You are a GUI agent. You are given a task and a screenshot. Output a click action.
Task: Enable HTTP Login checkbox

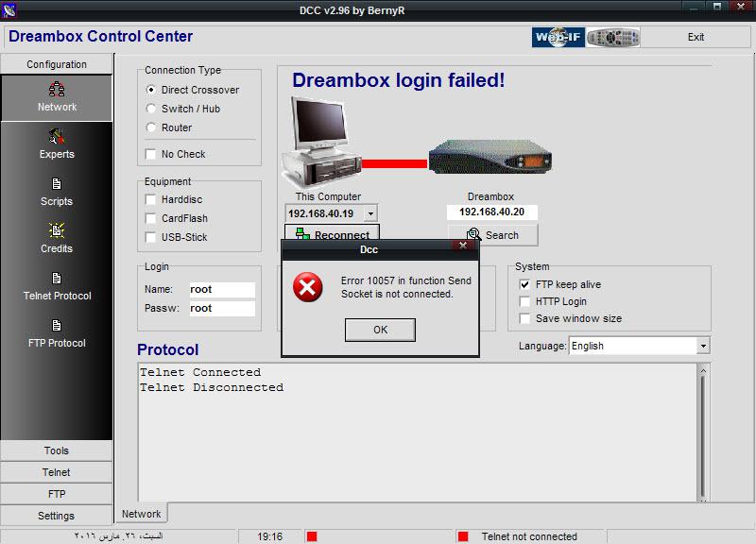[x=524, y=301]
